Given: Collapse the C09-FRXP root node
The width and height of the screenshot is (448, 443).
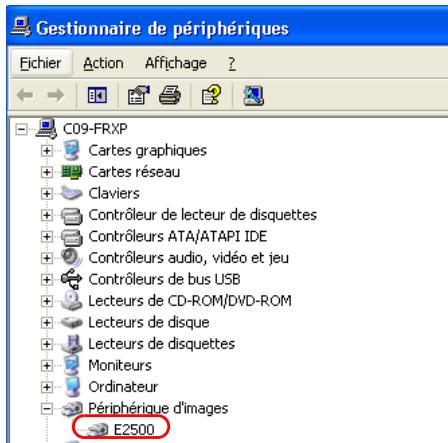Looking at the screenshot, I should click(x=21, y=129).
